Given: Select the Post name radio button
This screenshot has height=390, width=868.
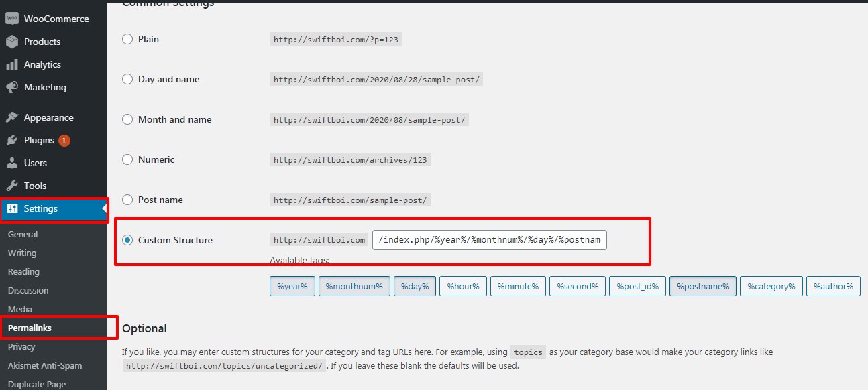Looking at the screenshot, I should pos(127,200).
